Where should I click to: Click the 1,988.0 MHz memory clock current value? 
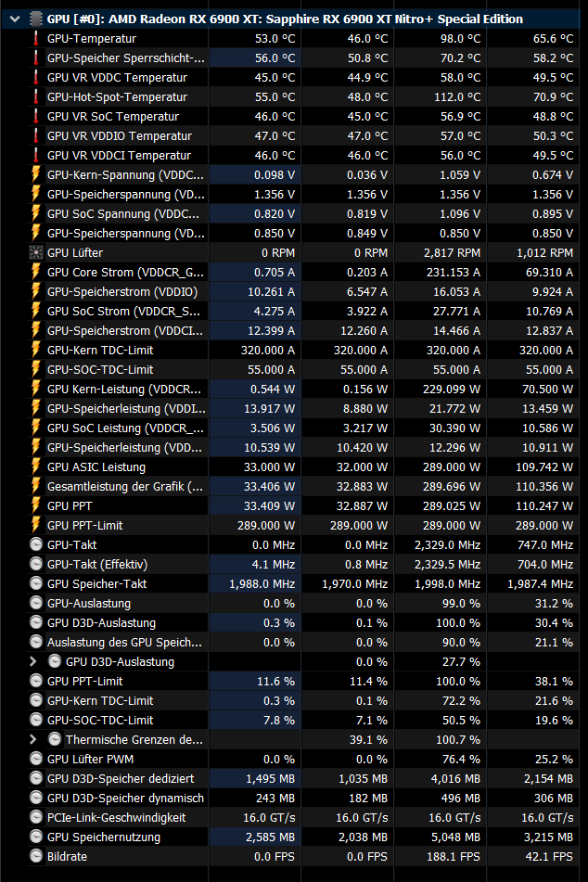pyautogui.click(x=262, y=584)
